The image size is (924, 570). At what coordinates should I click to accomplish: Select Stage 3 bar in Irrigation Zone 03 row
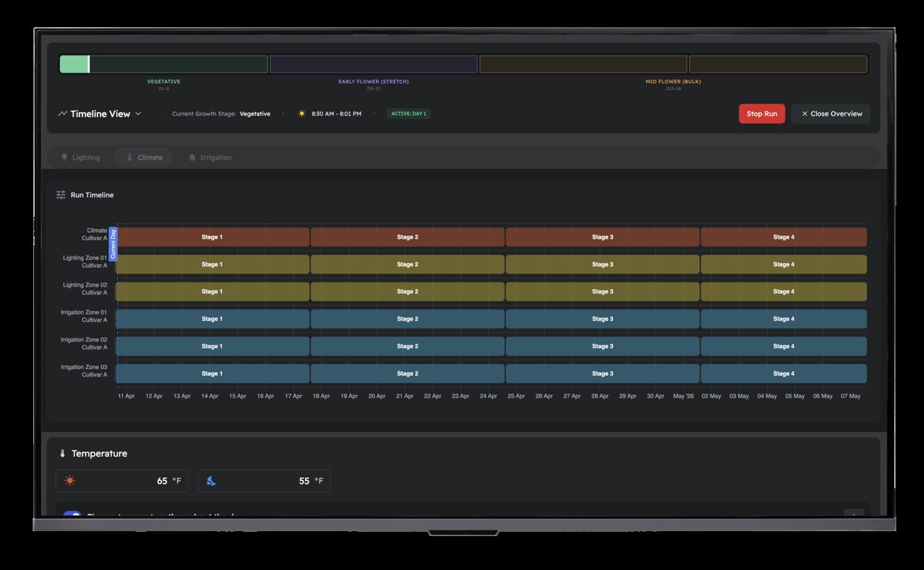(602, 373)
